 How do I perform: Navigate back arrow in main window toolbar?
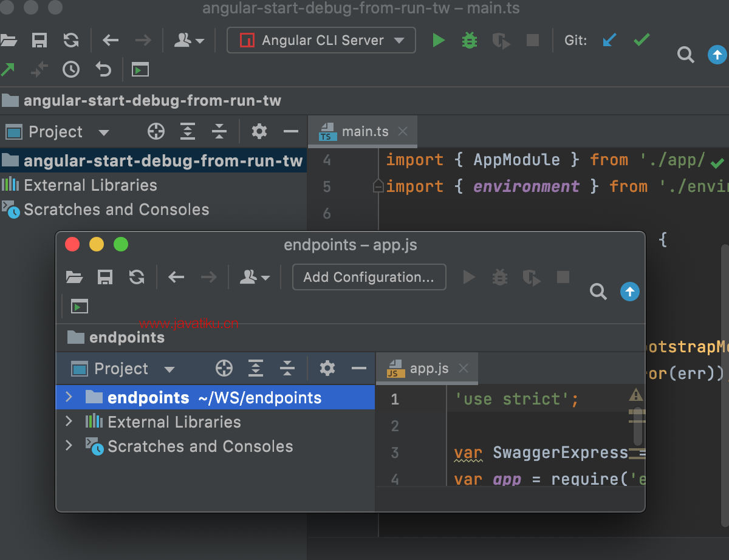pos(111,41)
